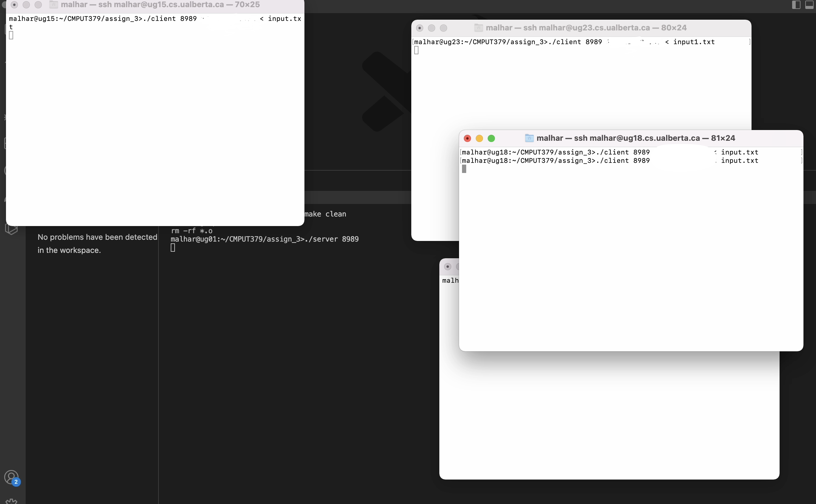Viewport: 816px width, 504px height.
Task: Close the ug23 terminal window
Action: [420, 28]
